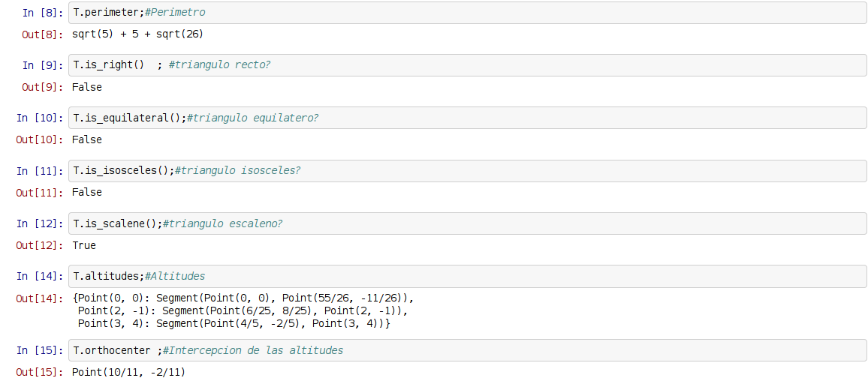Click the T.perimeter code cell

tap(466, 13)
